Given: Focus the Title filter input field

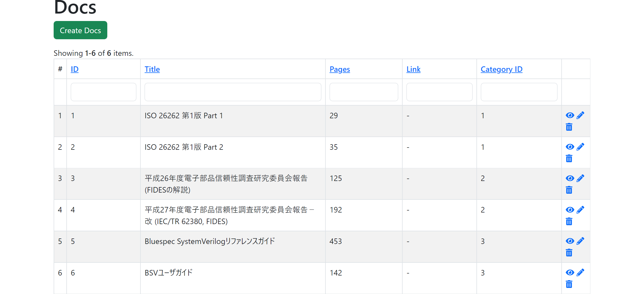Looking at the screenshot, I should click(233, 92).
